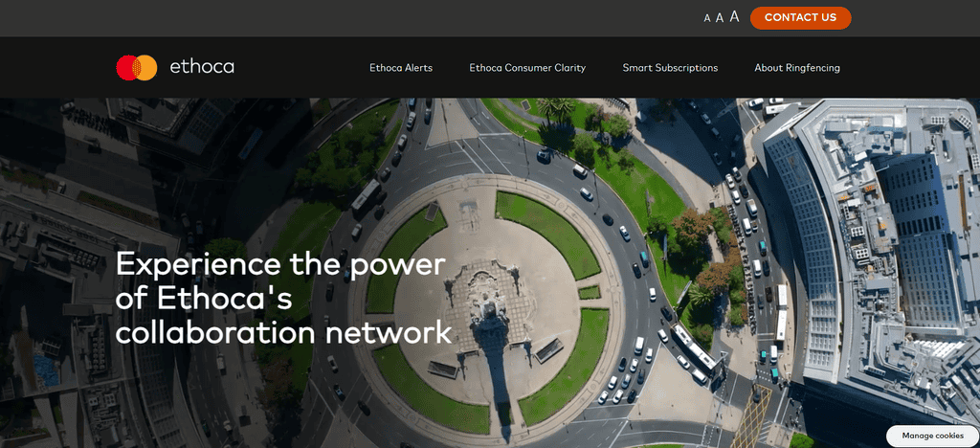Viewport: 980px width, 448px height.
Task: Select the smallest font size A
Action: [707, 18]
